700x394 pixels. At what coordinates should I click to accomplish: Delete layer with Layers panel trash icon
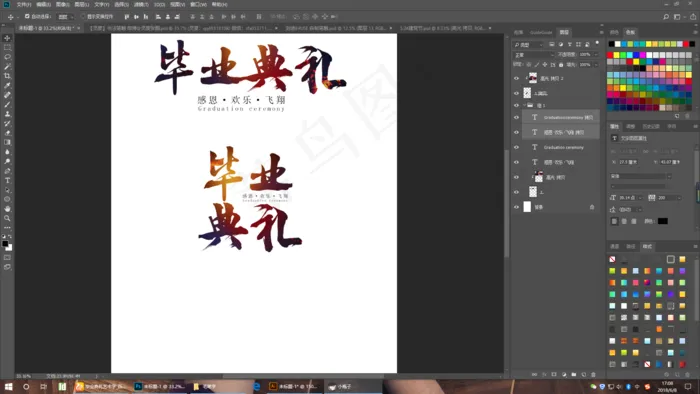click(x=593, y=374)
